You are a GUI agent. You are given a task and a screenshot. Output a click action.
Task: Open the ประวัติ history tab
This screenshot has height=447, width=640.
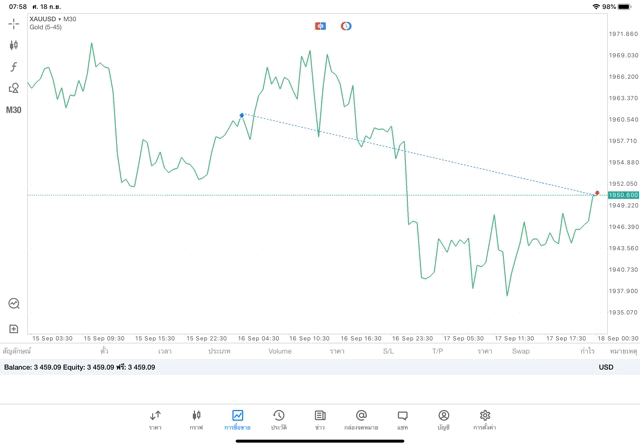(x=278, y=419)
